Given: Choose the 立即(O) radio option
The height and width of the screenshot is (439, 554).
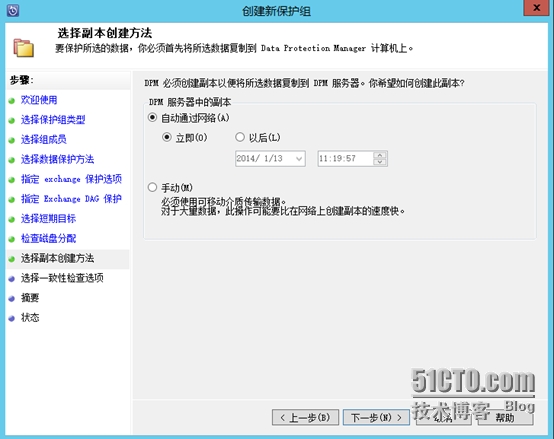Looking at the screenshot, I should 167,137.
